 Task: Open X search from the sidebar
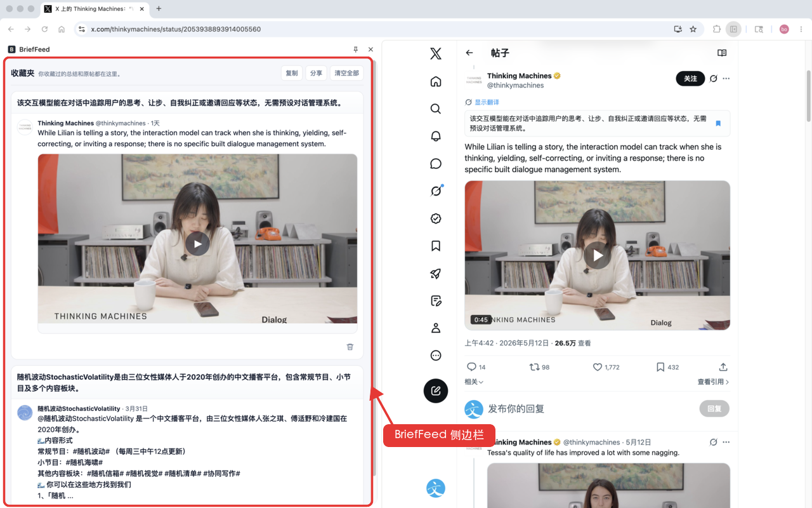click(436, 109)
